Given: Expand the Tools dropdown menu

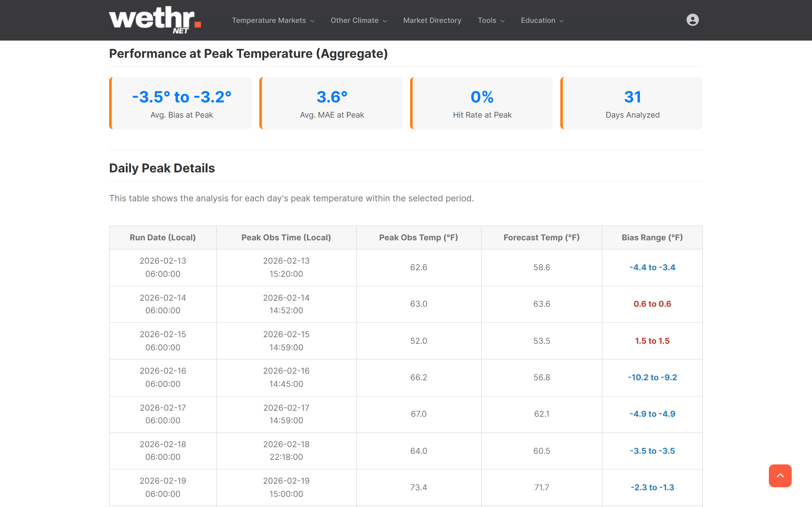Looking at the screenshot, I should point(491,21).
